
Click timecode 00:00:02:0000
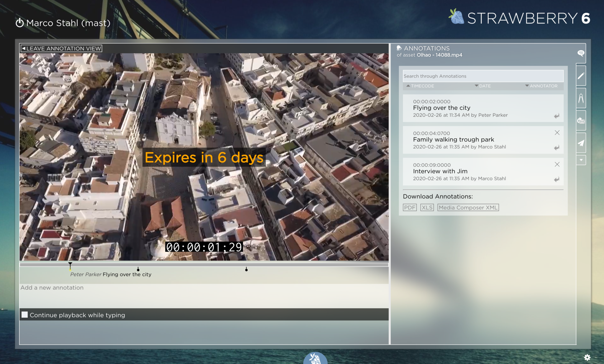click(x=431, y=101)
